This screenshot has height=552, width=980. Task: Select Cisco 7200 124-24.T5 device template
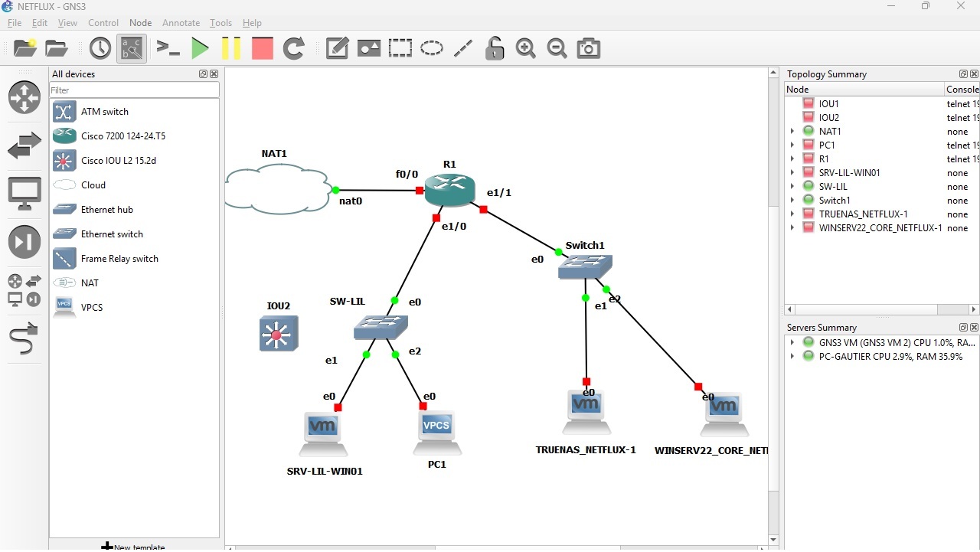(x=122, y=136)
